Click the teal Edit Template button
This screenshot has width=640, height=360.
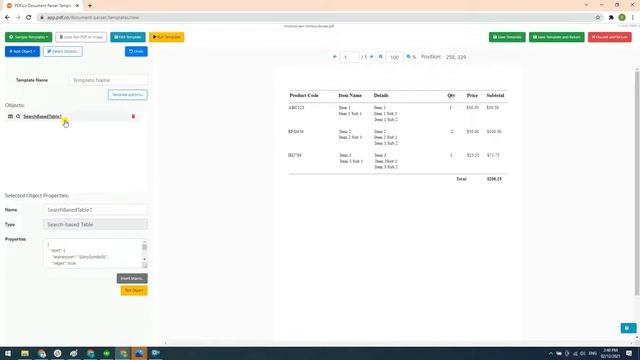(128, 37)
